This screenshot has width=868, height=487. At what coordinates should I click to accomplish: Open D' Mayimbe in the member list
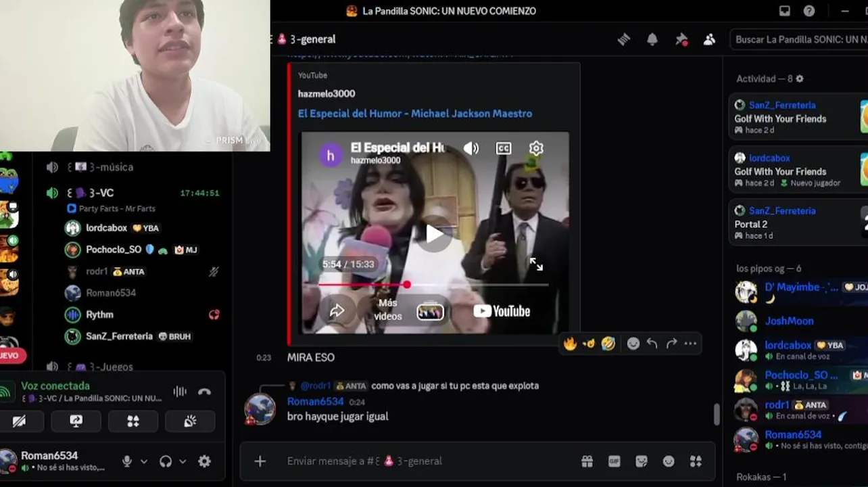799,292
